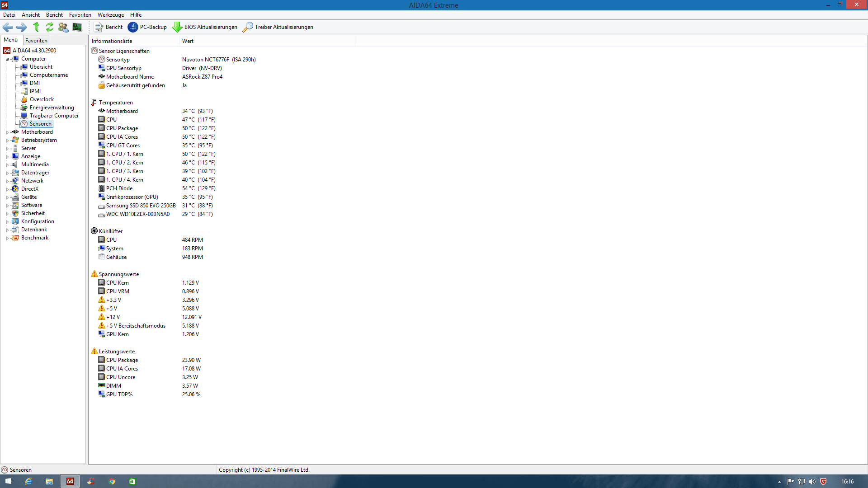
Task: Open the Datei menu
Action: pos(9,15)
